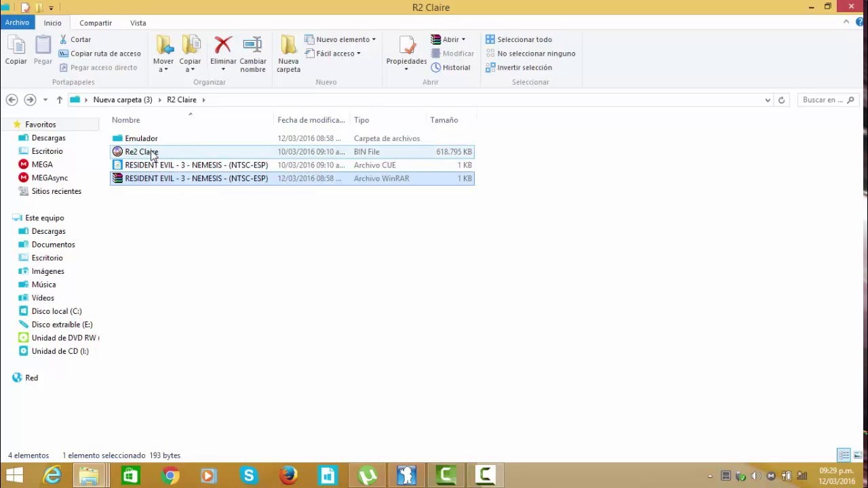Open the Archivo menu tab
Image resolution: width=868 pixels, height=488 pixels.
[x=17, y=22]
